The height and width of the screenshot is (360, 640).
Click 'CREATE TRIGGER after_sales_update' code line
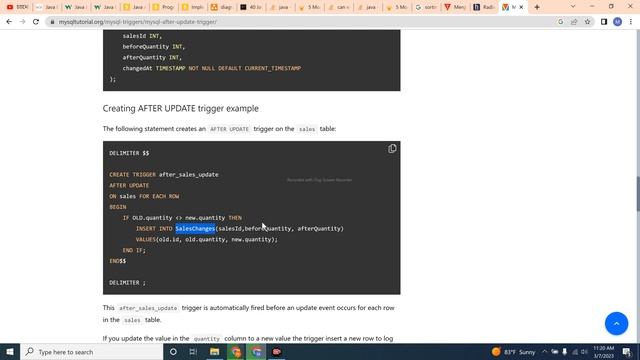pyautogui.click(x=164, y=175)
